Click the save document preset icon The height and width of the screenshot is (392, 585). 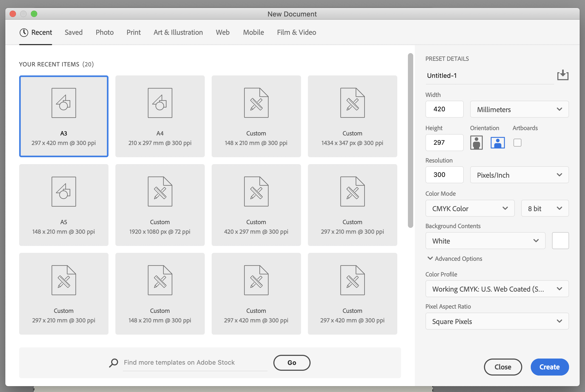(x=563, y=75)
